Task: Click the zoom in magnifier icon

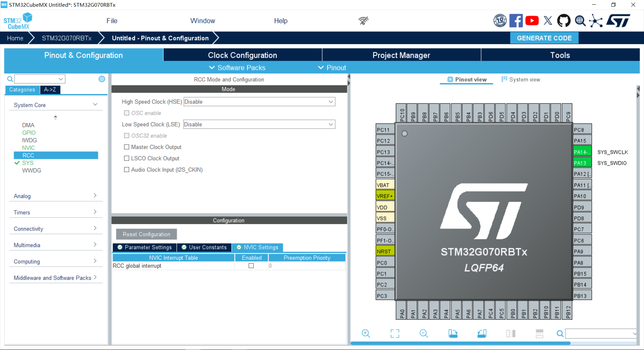Action: [366, 333]
